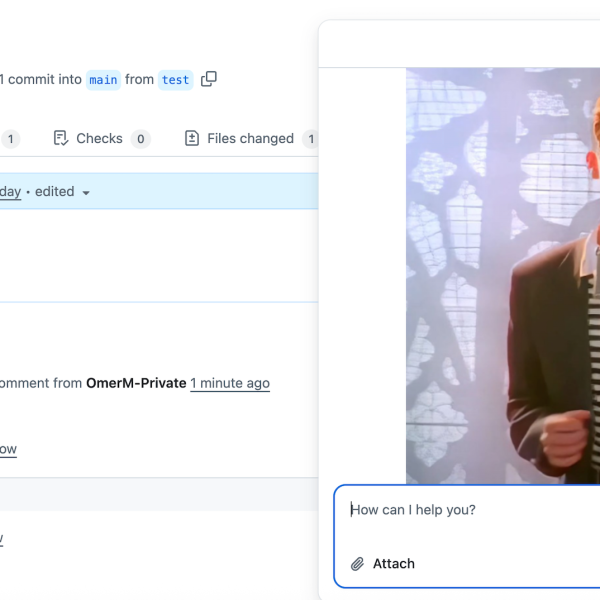600x600 pixels.
Task: Click the underlined link ending in 'ow'
Action: (8, 449)
